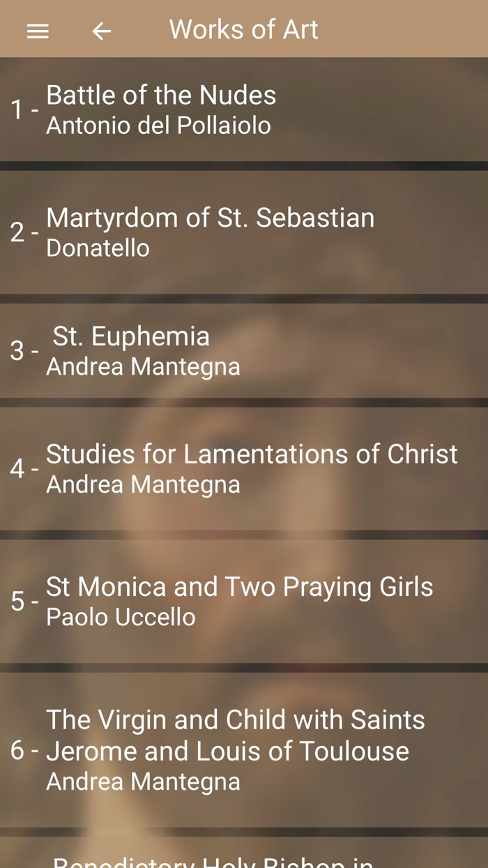488x868 pixels.
Task: Click the Works of Art title
Action: point(243,29)
